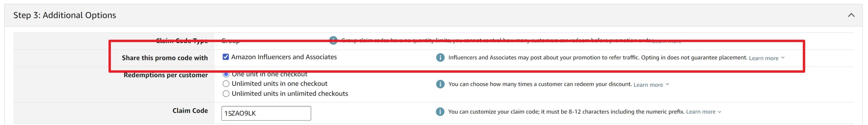This screenshot has height=125, width=868.
Task: Choose Unlimited units in one checkout
Action: pos(226,84)
